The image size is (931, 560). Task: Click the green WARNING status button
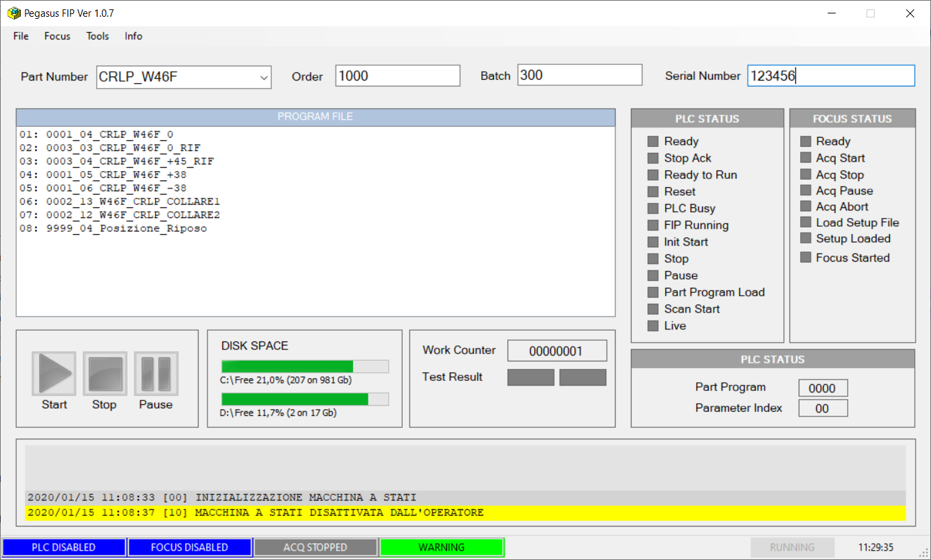442,547
